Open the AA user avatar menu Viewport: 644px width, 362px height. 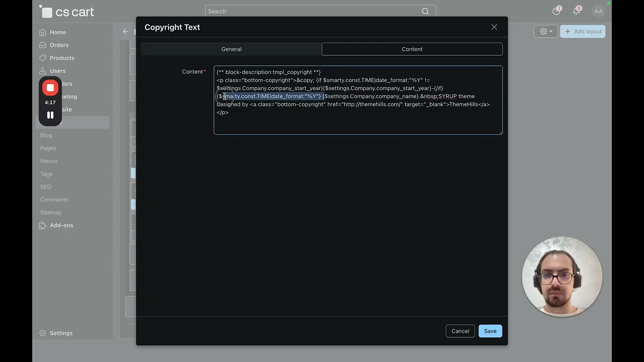pos(598,11)
